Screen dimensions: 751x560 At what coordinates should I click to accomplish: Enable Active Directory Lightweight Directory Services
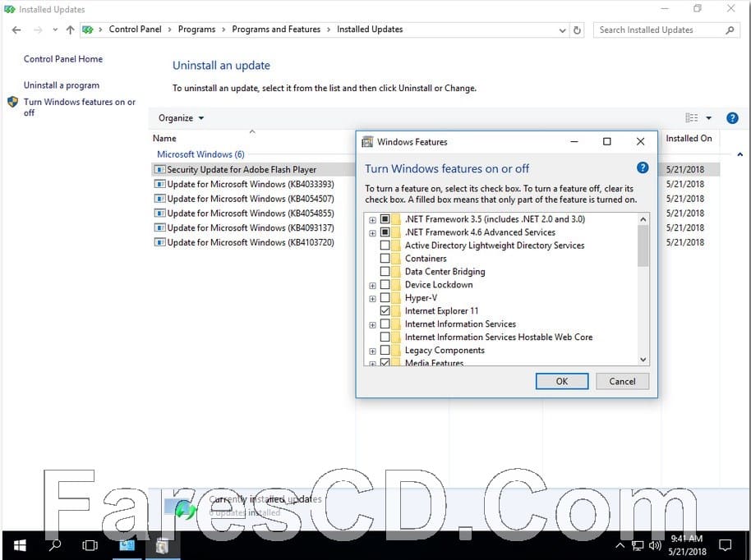pos(385,245)
